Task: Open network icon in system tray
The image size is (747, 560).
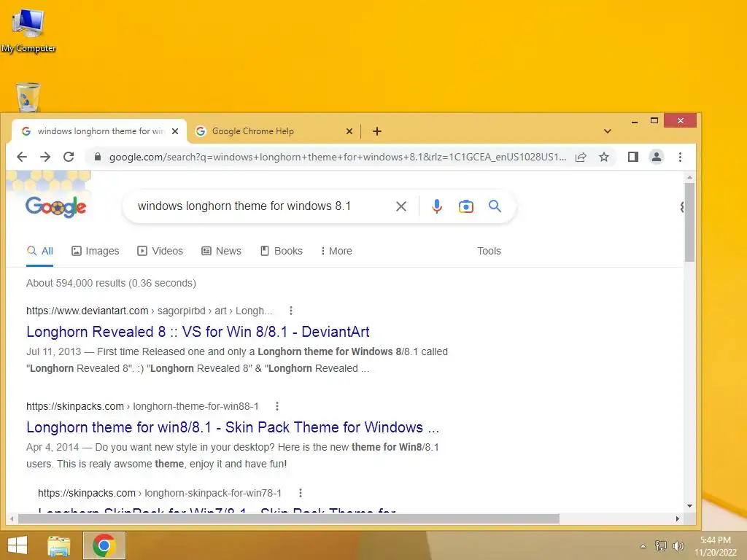Action: pos(661,545)
